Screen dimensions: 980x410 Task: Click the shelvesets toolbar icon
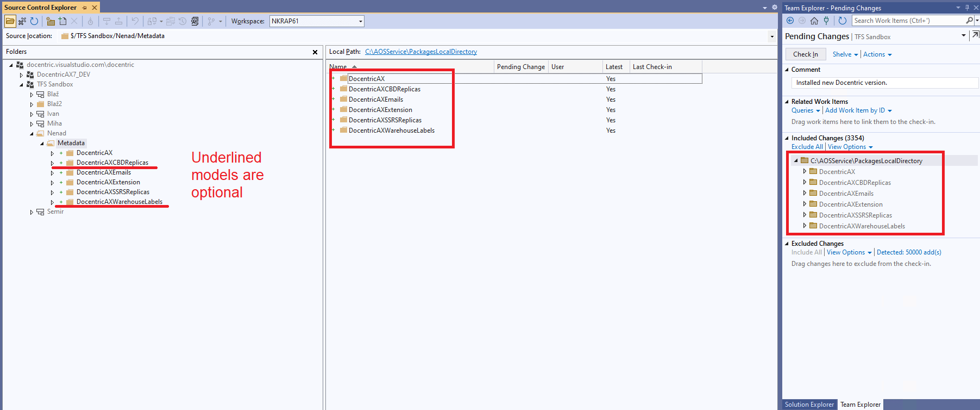click(x=195, y=21)
